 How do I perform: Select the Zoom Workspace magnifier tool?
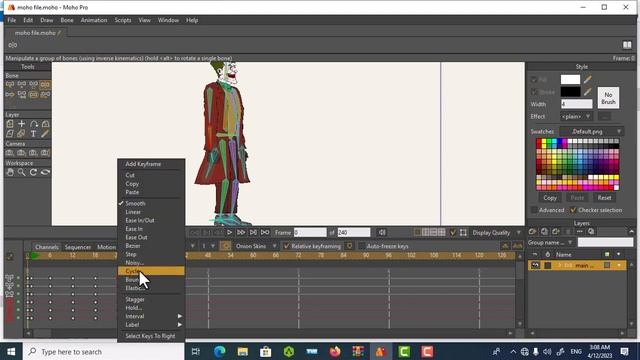tap(22, 172)
